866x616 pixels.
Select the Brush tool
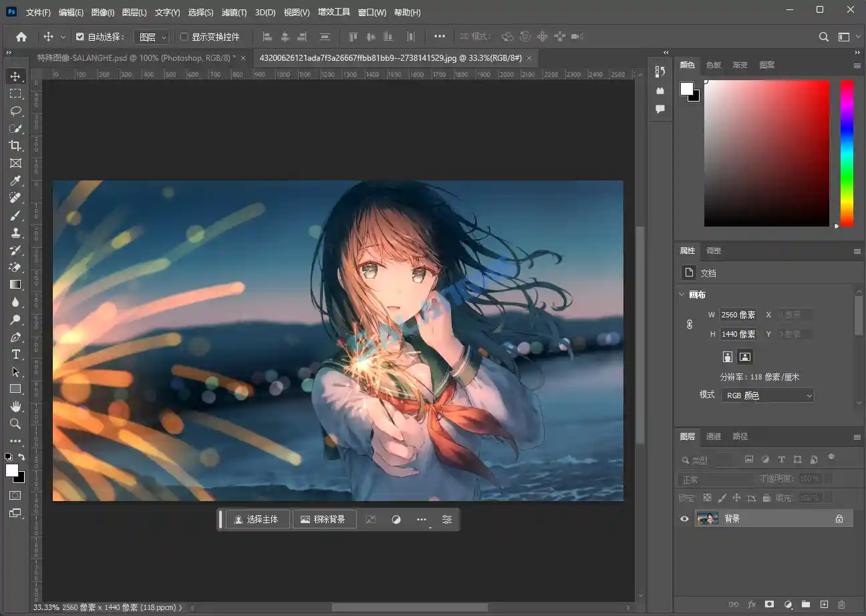pyautogui.click(x=16, y=215)
